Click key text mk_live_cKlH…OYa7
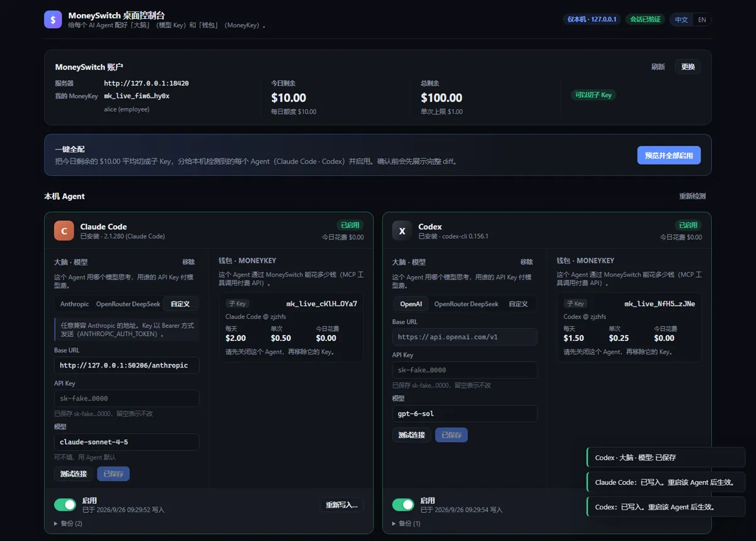This screenshot has height=541, width=756. click(x=322, y=304)
